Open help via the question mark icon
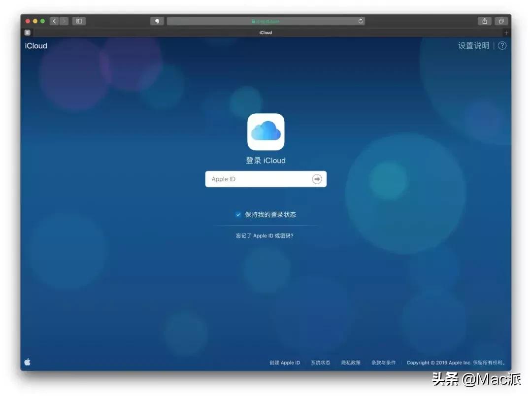The height and width of the screenshot is (398, 532). point(502,45)
